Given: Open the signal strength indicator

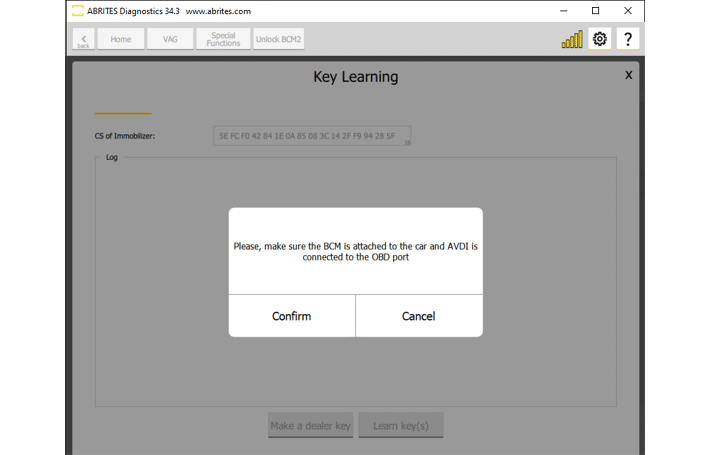Looking at the screenshot, I should pyautogui.click(x=572, y=39).
